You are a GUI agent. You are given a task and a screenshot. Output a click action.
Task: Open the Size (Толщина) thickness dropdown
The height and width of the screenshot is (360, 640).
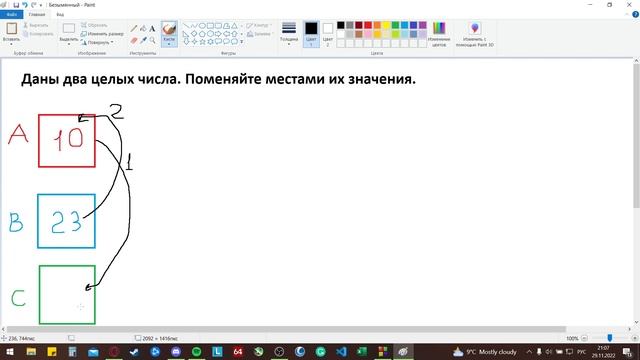click(x=289, y=33)
